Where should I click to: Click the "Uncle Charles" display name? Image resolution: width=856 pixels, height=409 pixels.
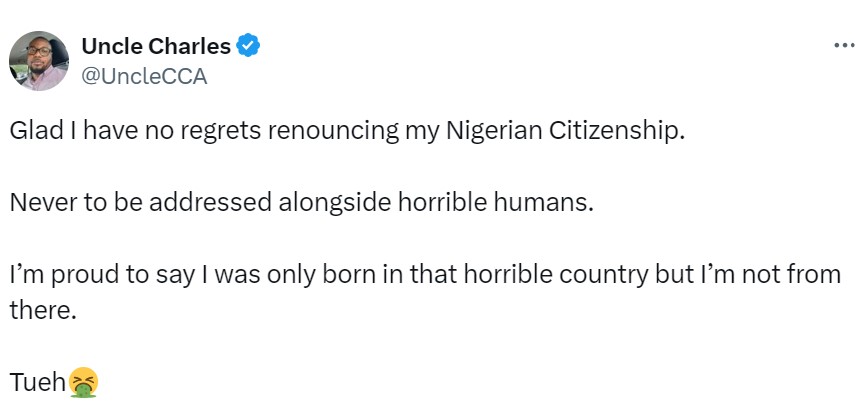[x=154, y=46]
